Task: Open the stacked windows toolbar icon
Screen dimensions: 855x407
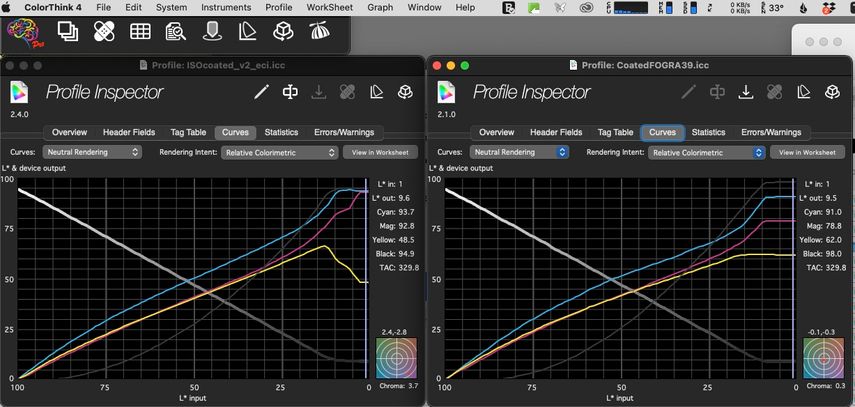Action: (68, 32)
